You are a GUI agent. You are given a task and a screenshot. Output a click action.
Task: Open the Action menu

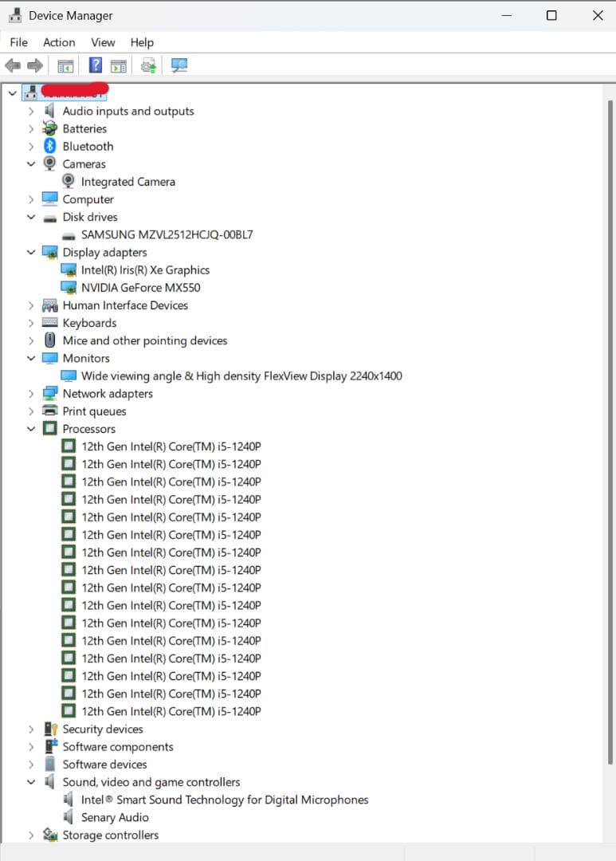click(59, 42)
